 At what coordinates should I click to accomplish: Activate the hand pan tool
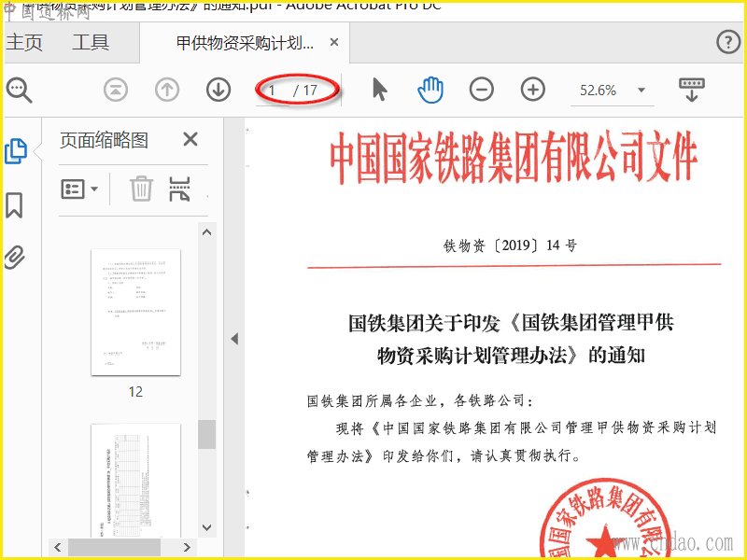pos(430,90)
